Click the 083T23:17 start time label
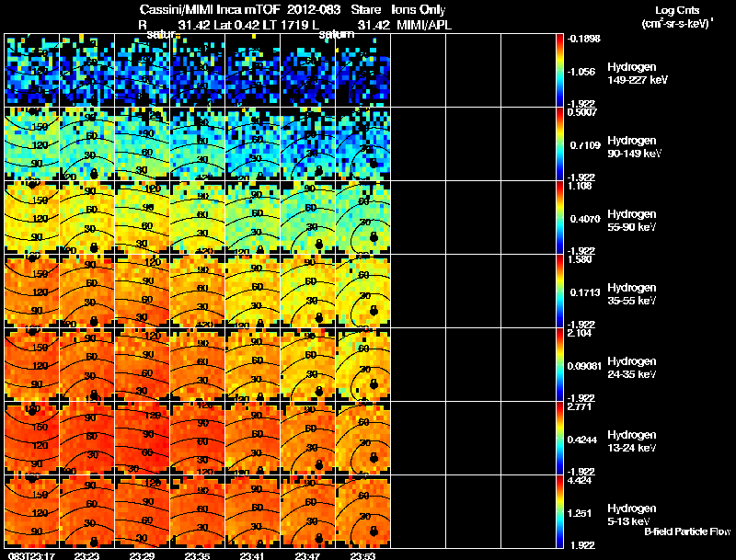The height and width of the screenshot is (560, 736). [x=31, y=555]
